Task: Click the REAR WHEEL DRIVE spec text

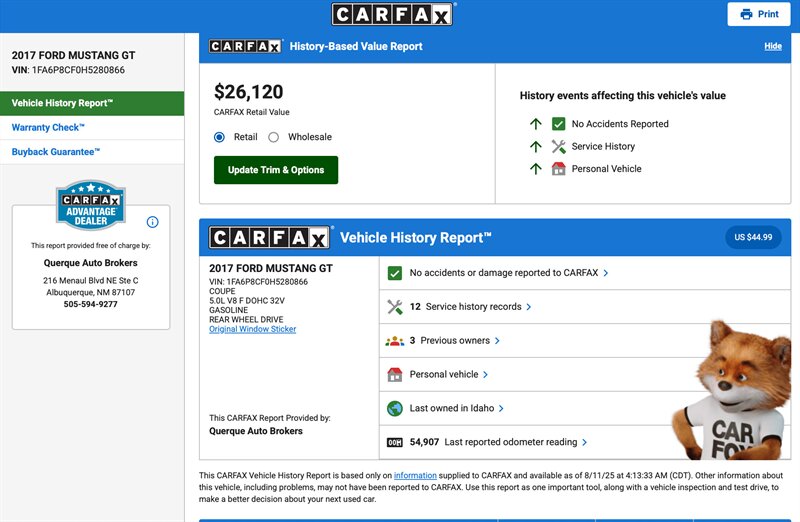Action: click(246, 319)
